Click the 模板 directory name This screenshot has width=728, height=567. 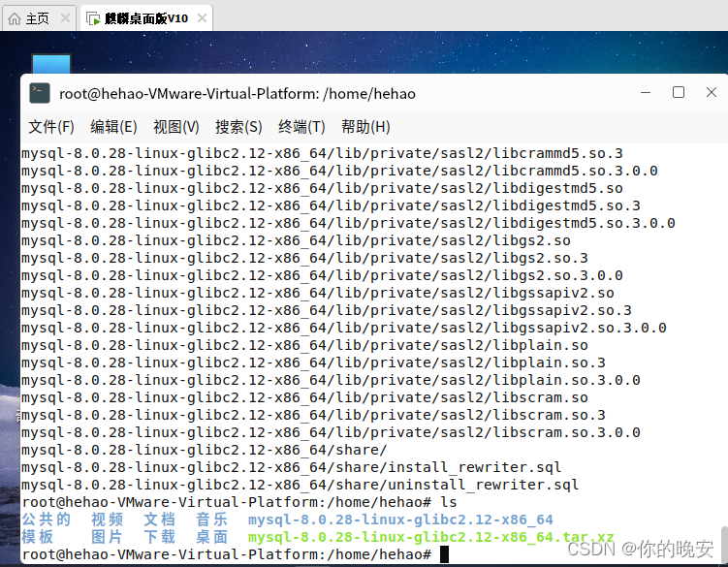tap(38, 537)
